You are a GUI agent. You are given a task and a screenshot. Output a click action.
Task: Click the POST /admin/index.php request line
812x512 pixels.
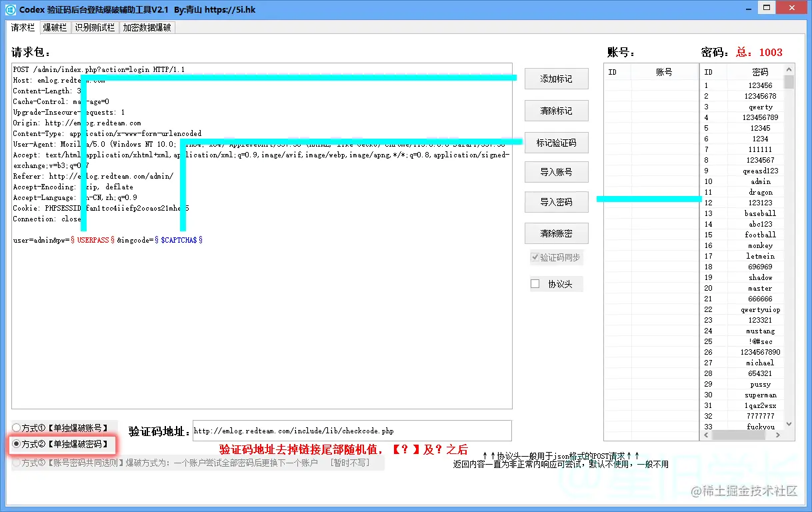99,69
